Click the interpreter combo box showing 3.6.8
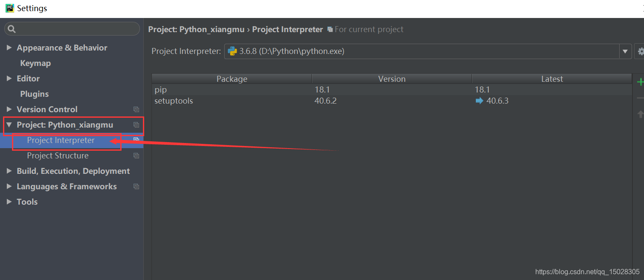Screen dimensions: 644x280 coord(428,51)
